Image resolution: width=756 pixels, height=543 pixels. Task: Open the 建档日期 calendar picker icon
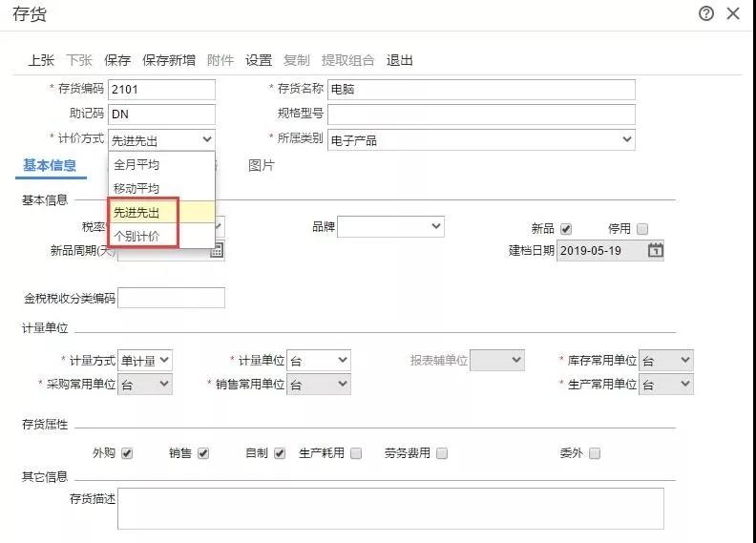click(655, 250)
